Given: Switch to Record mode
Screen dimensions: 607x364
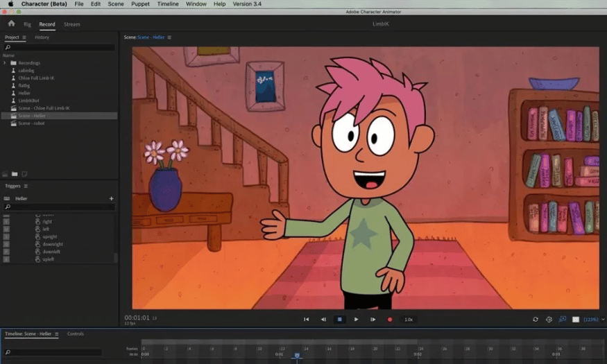Looking at the screenshot, I should click(x=47, y=24).
